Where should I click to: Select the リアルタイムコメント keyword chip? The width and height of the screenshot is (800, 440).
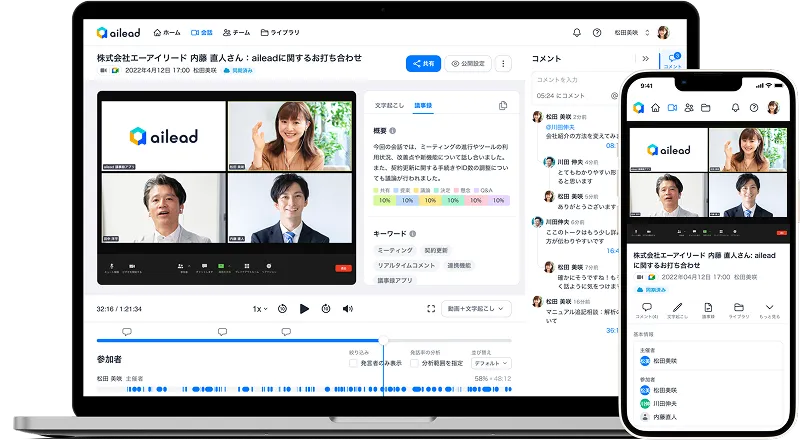click(x=406, y=265)
